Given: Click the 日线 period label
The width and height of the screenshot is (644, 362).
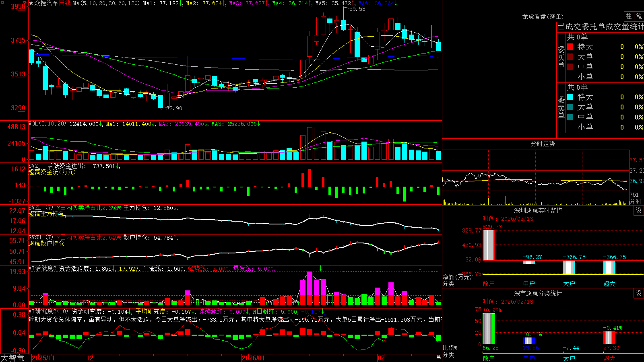Looking at the screenshot, I should pos(65,3).
